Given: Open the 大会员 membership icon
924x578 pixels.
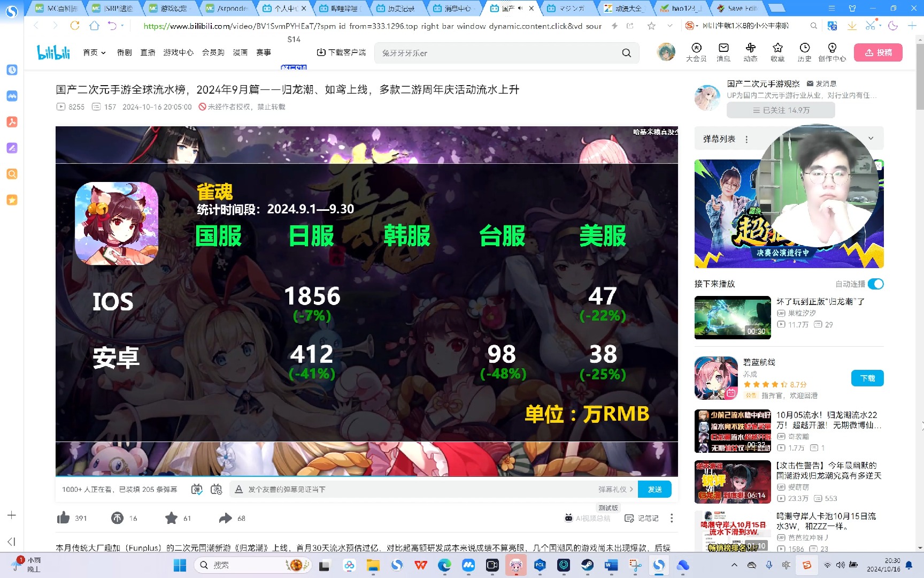Looking at the screenshot, I should [696, 52].
